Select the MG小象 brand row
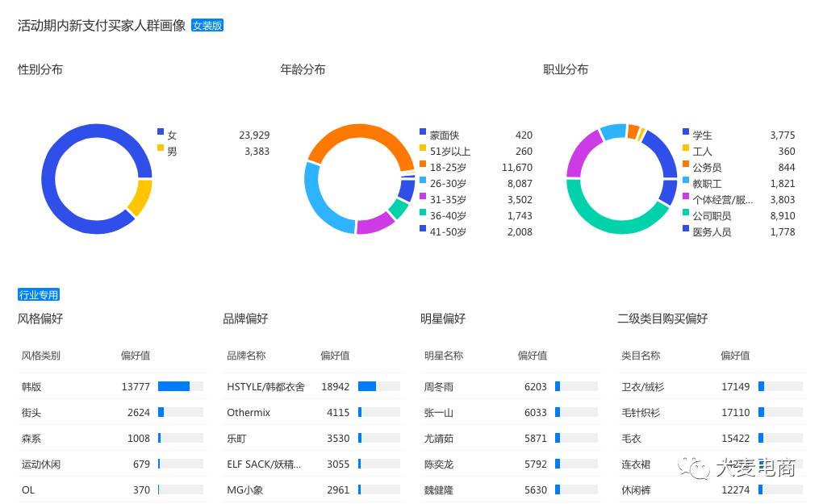Image resolution: width=823 pixels, height=504 pixels. [x=314, y=489]
